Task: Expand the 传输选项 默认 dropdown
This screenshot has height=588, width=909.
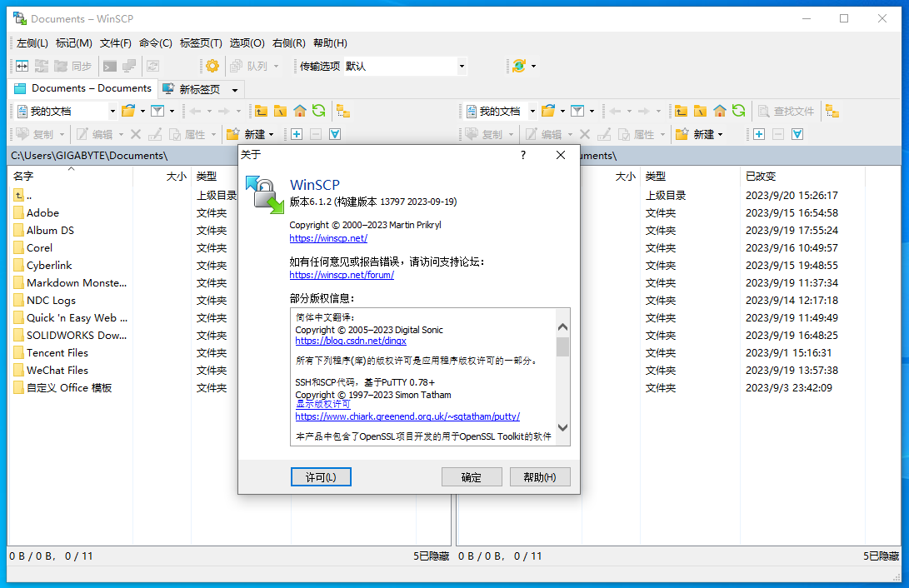Action: coord(462,67)
